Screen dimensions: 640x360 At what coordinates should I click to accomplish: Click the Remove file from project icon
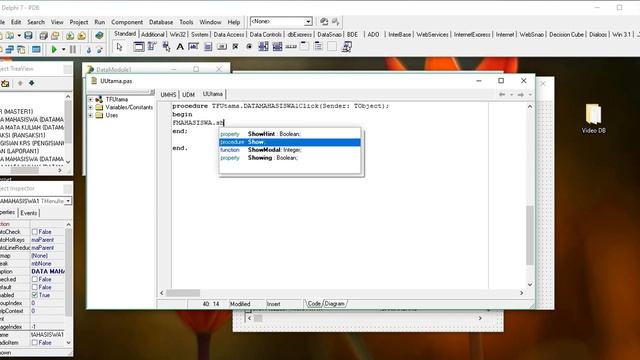[x=82, y=36]
